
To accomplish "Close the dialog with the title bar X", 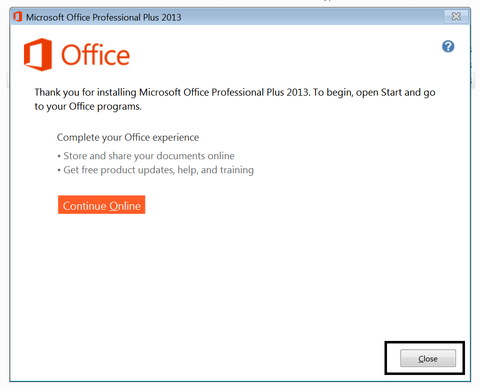I will tap(456, 16).
